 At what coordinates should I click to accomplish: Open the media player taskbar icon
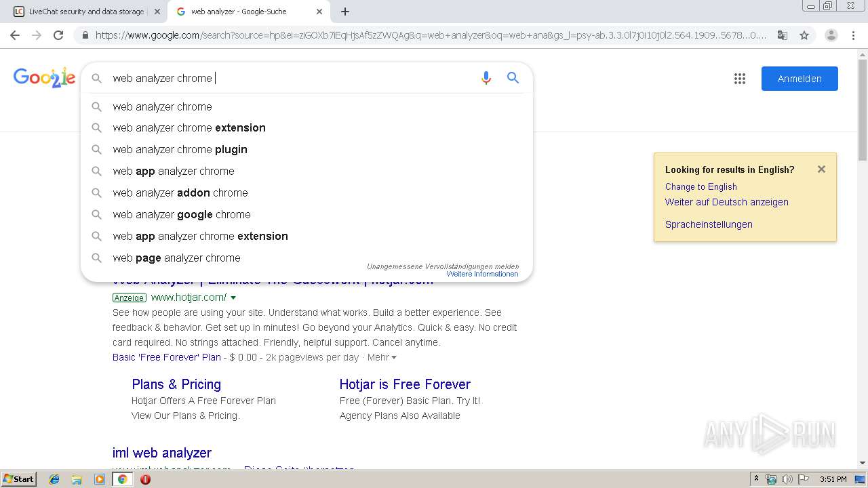(x=100, y=479)
